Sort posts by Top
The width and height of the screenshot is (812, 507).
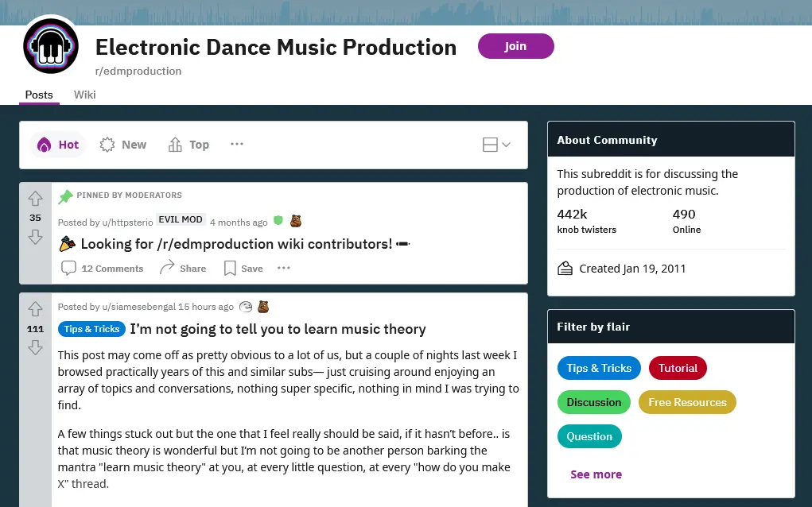[x=188, y=145]
